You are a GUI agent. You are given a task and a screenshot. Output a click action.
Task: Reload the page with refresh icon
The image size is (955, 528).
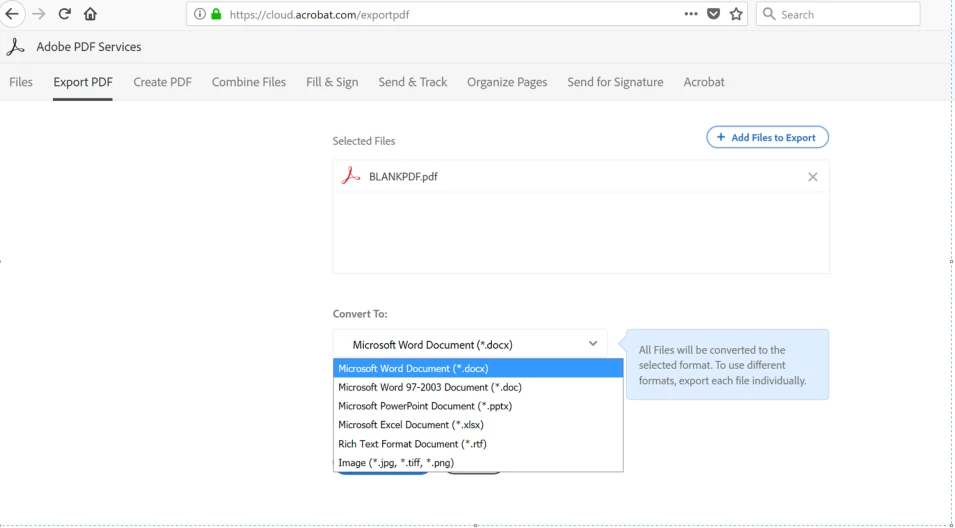click(x=65, y=14)
